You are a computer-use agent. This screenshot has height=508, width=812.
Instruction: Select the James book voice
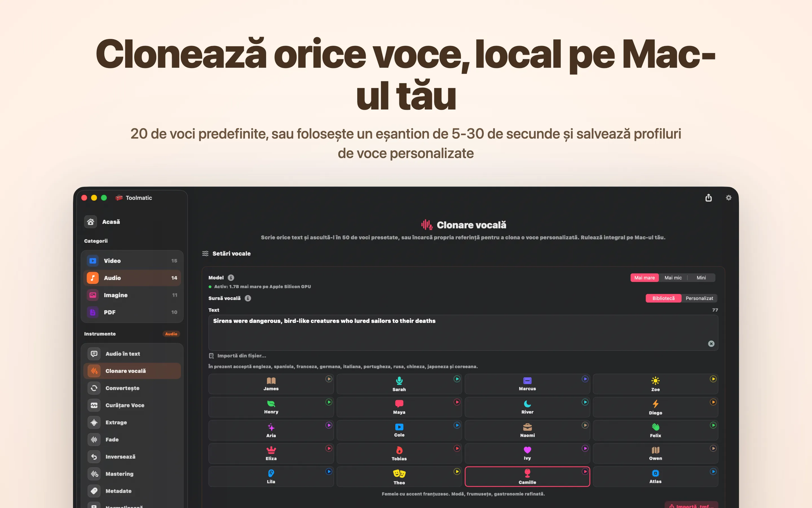(271, 384)
